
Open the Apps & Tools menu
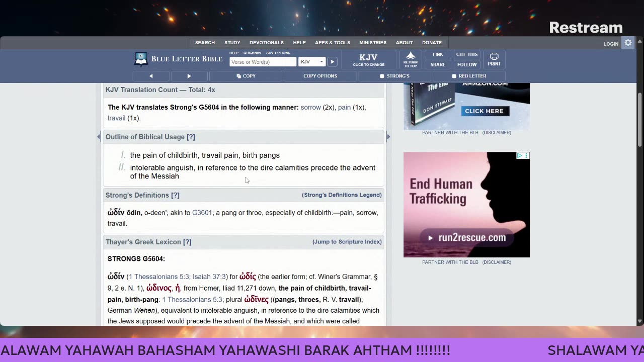tap(333, 43)
